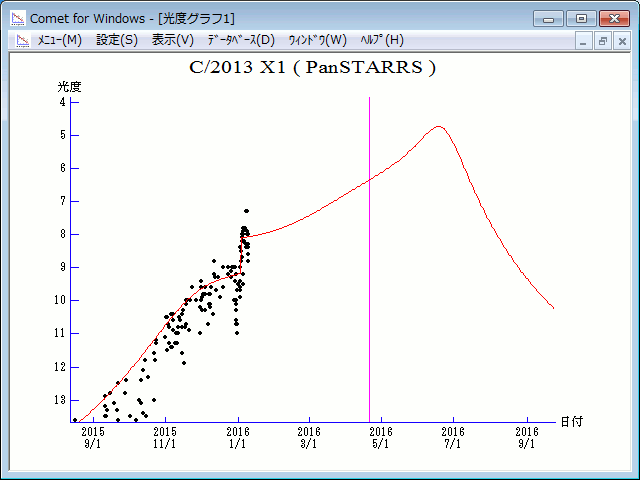Click the magnitude 5 axis label
640x480 pixels.
pos(62,135)
